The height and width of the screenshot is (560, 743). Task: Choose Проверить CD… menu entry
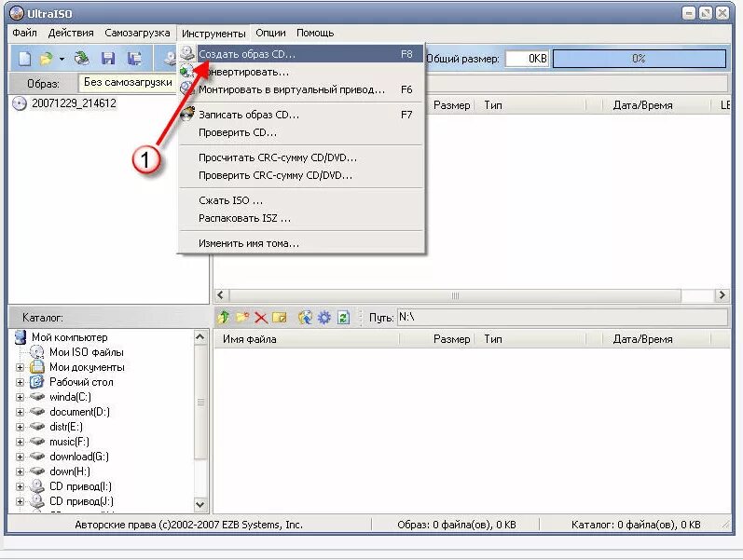pyautogui.click(x=301, y=132)
